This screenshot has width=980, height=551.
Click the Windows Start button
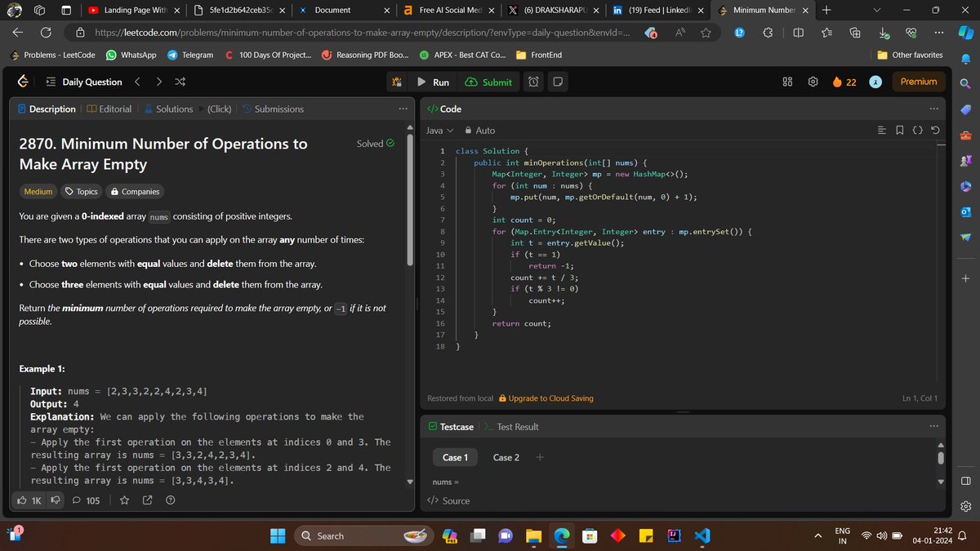(x=278, y=535)
